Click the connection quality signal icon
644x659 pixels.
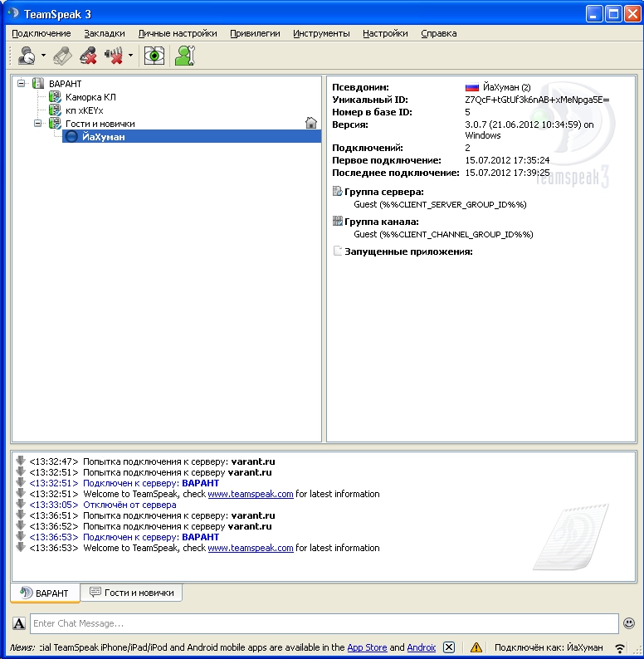620,647
